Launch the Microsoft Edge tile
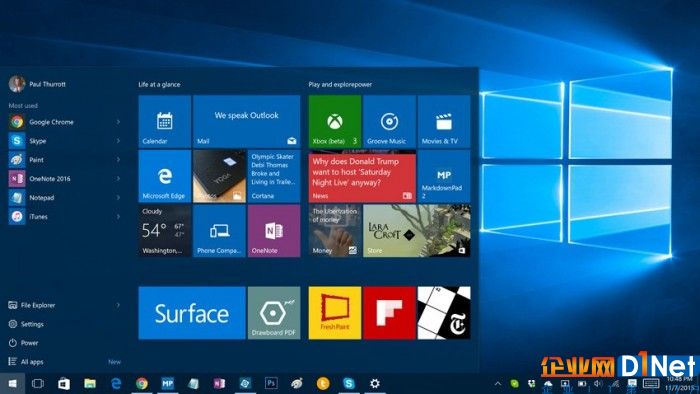The width and height of the screenshot is (700, 394). pyautogui.click(x=165, y=176)
